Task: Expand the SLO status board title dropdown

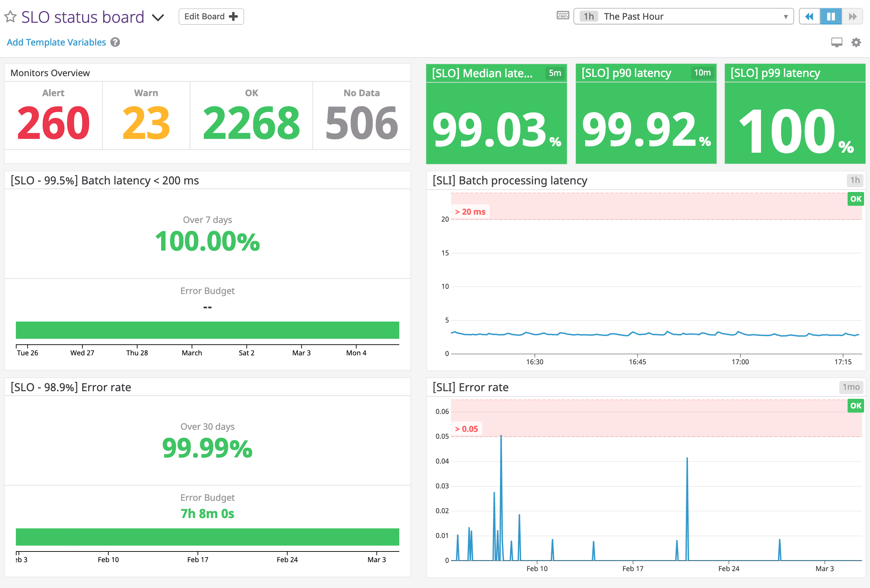Action: [x=159, y=17]
